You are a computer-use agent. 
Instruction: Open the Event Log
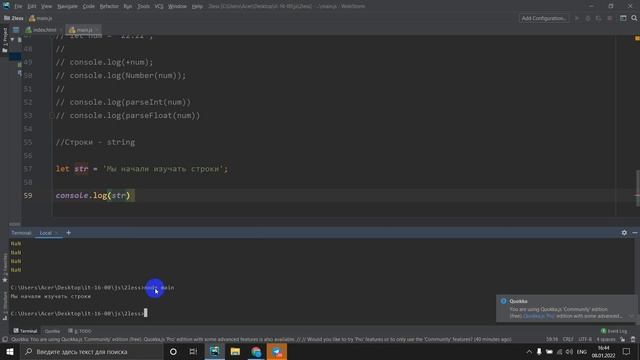coord(614,331)
